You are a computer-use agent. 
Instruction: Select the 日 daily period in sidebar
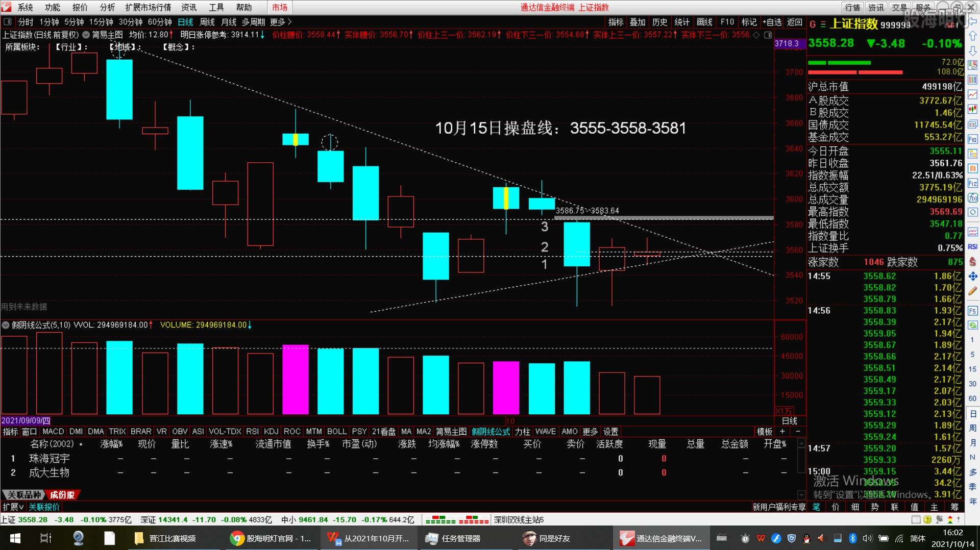pyautogui.click(x=972, y=414)
